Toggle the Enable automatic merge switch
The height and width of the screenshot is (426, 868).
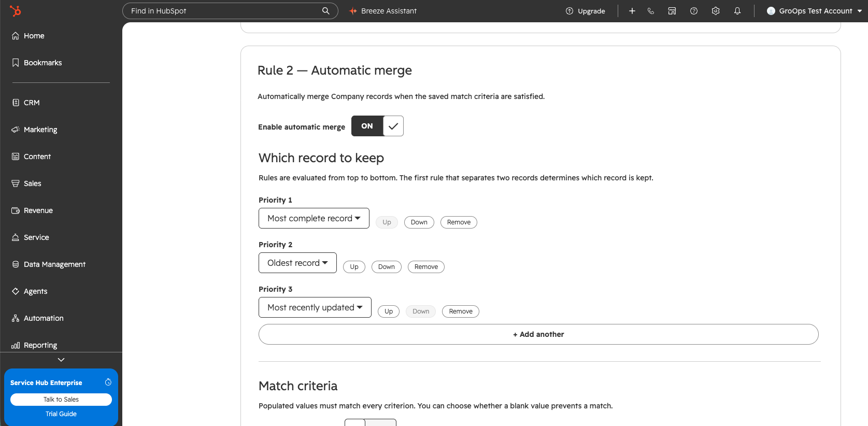pyautogui.click(x=377, y=126)
